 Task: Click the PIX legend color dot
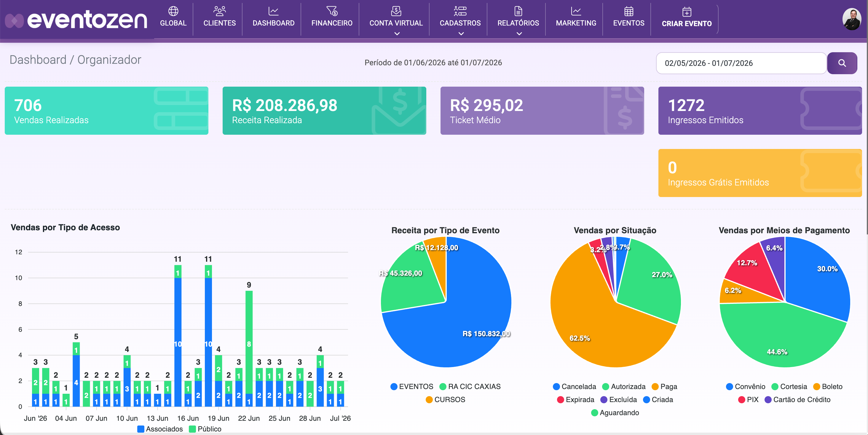point(741,400)
